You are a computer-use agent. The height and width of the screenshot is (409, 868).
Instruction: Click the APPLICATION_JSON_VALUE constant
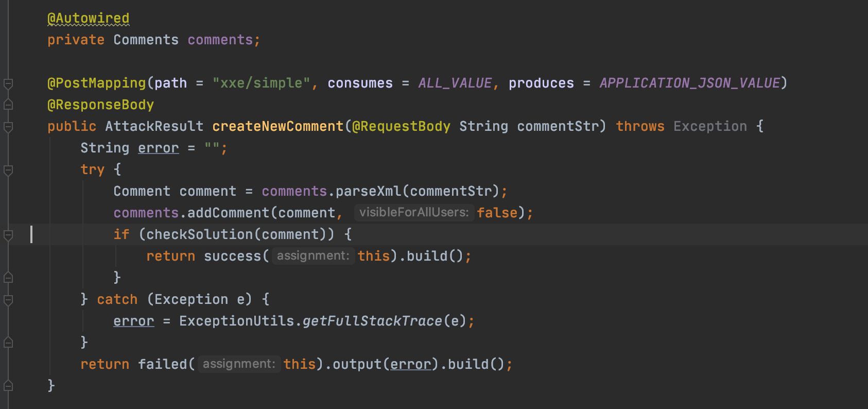(689, 83)
